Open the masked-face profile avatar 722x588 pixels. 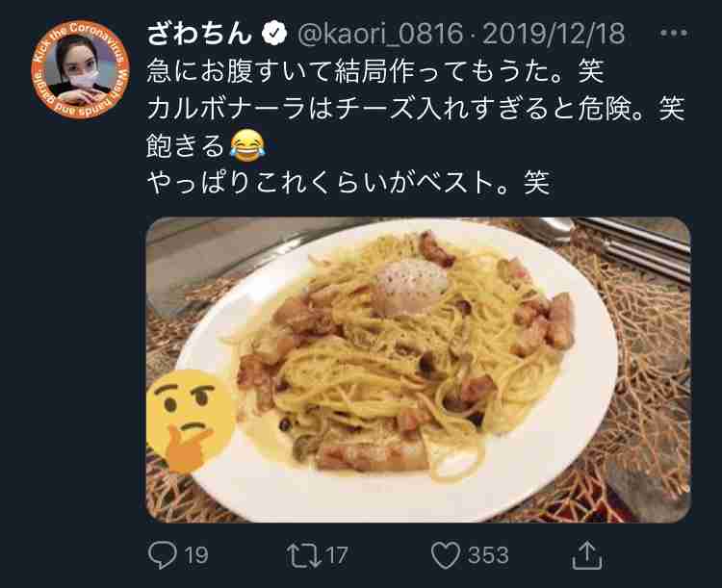point(80,69)
